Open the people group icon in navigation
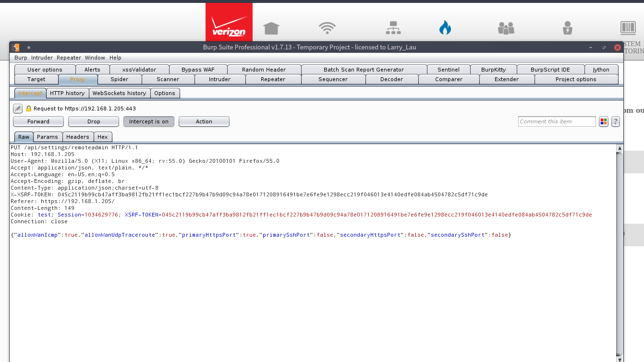This screenshot has width=644, height=362. point(506,28)
